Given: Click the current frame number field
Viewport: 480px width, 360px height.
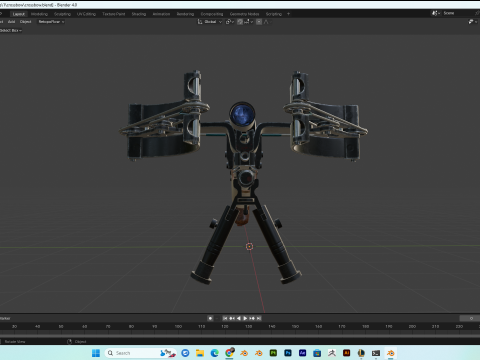Looking at the screenshot, I should coord(470,318).
